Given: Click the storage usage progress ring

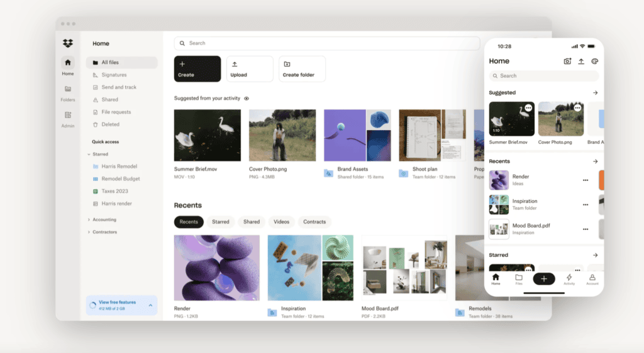Looking at the screenshot, I should click(x=93, y=305).
